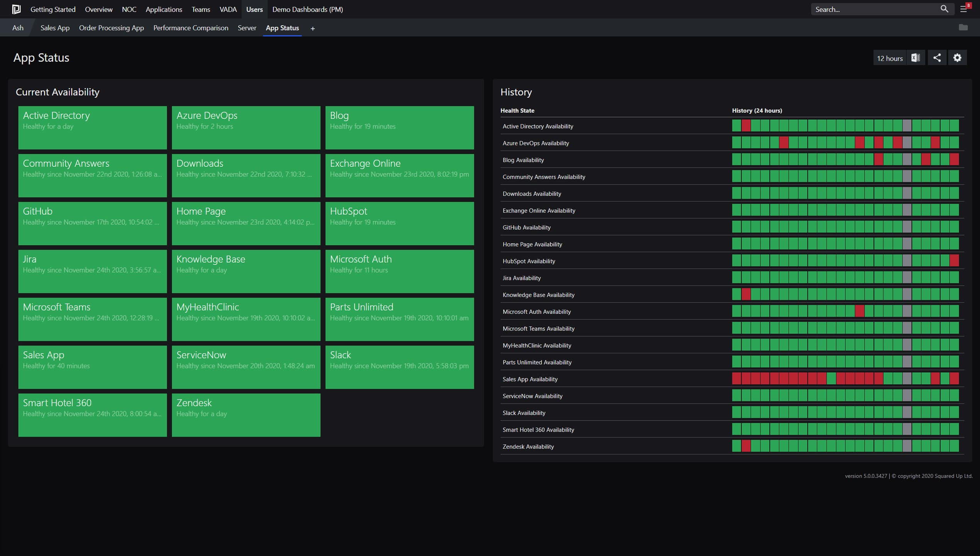This screenshot has width=980, height=556.
Task: Open the Teams menu
Action: [x=201, y=9]
